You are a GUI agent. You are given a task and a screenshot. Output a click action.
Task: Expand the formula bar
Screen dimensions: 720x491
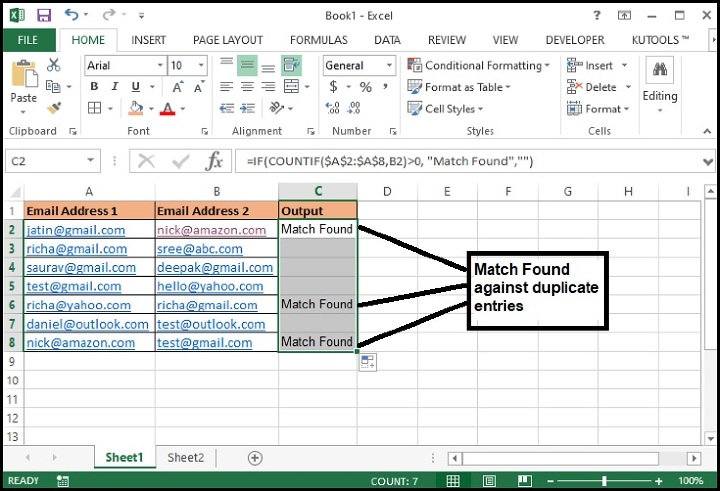pos(708,162)
